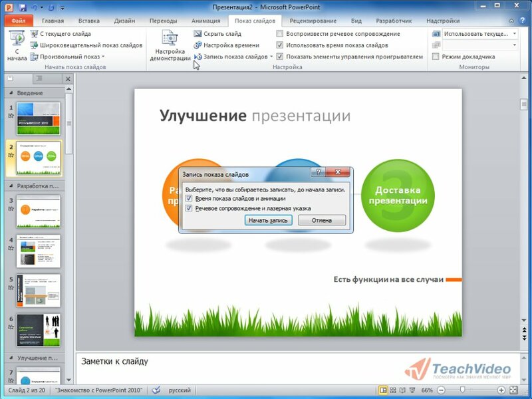Click green Доставка презентации circle
This screenshot has height=399, width=532.
[398, 196]
